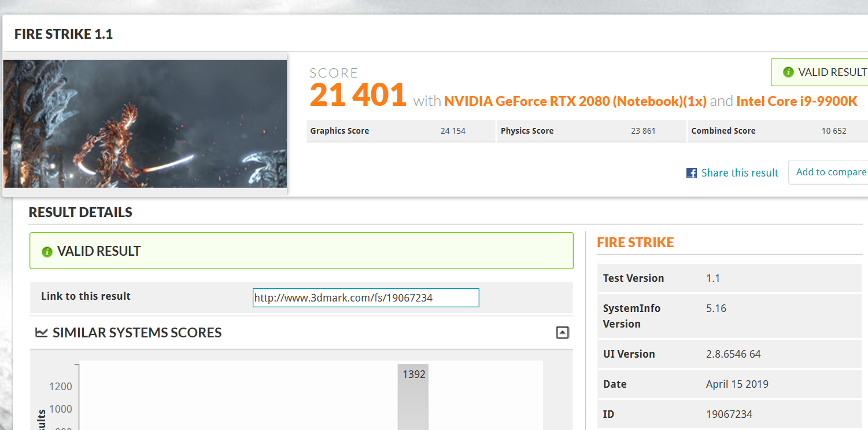Click the SystemInfo Version row label

(x=631, y=316)
